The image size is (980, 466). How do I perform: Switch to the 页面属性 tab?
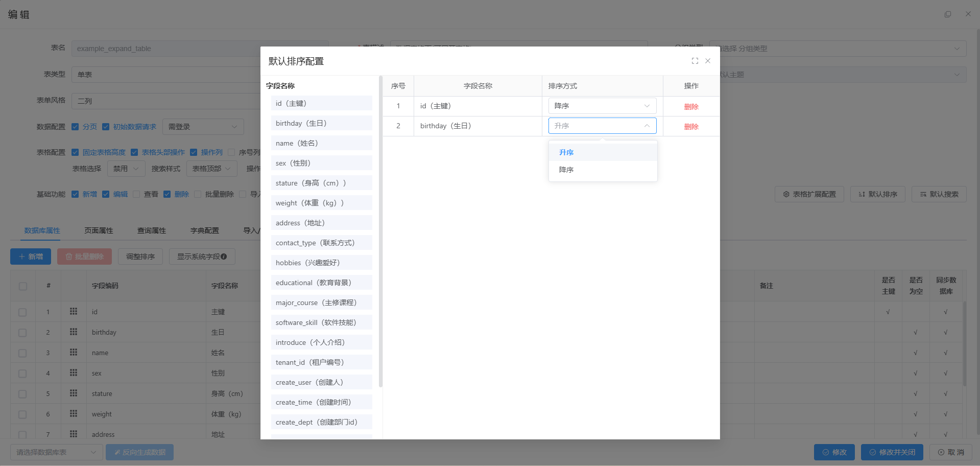[99, 230]
